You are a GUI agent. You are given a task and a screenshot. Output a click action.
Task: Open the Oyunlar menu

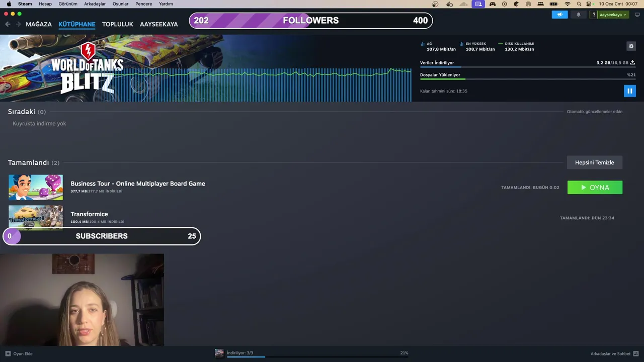[121, 4]
